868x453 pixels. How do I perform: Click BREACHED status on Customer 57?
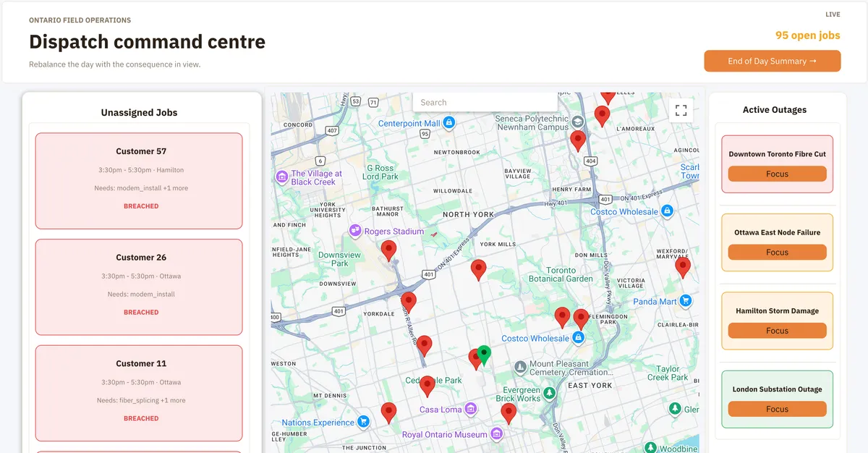coord(141,206)
